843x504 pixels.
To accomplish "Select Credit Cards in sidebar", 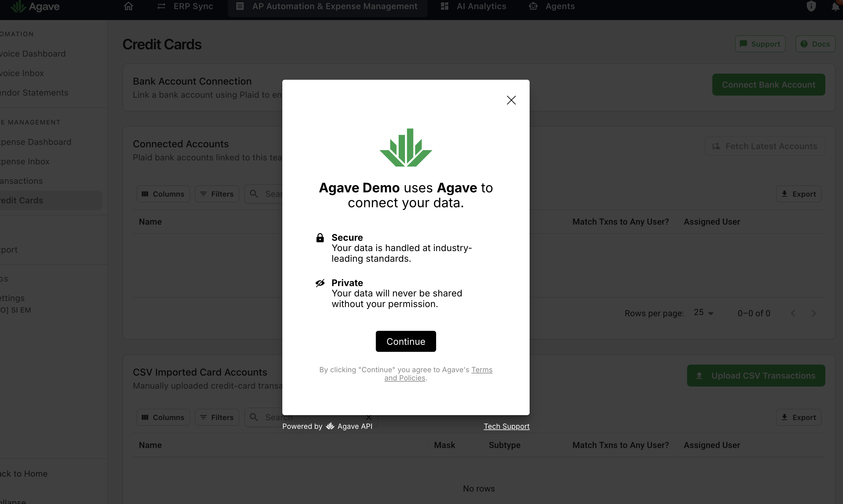I will pos(51,200).
